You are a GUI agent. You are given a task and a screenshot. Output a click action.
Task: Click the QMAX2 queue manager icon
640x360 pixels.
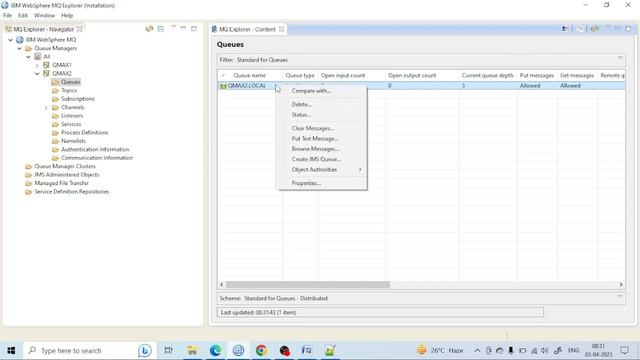coord(46,73)
